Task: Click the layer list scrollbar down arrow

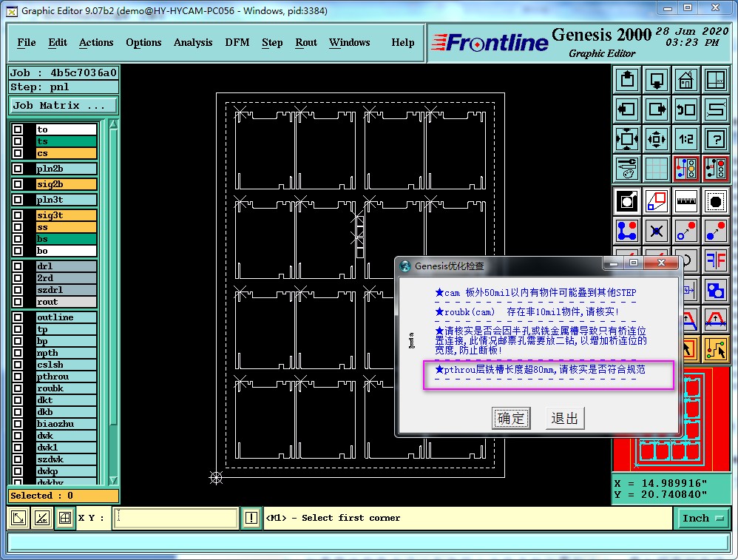Action: click(113, 480)
